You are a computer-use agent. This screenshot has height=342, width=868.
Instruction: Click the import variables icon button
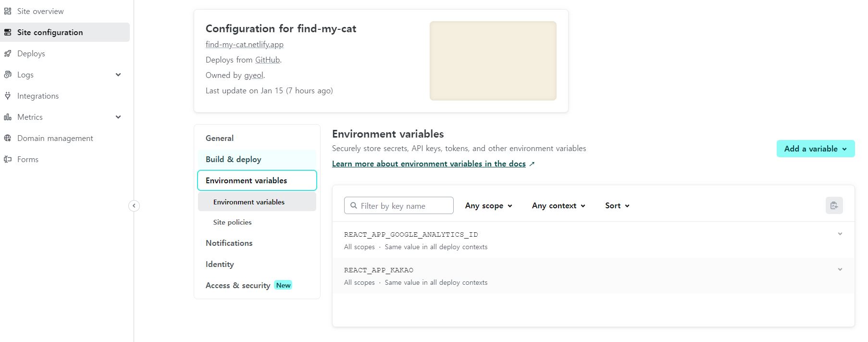point(834,205)
